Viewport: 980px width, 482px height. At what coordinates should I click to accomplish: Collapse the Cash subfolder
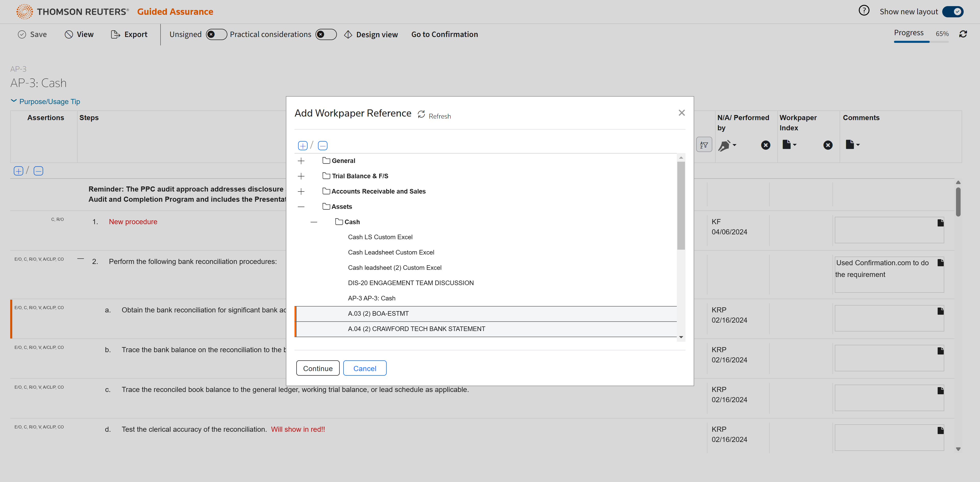point(313,222)
